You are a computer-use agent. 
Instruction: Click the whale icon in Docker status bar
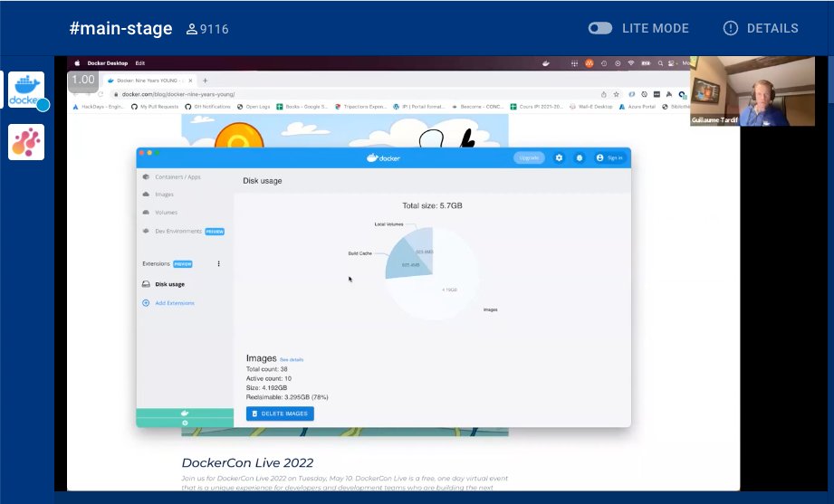tap(185, 414)
